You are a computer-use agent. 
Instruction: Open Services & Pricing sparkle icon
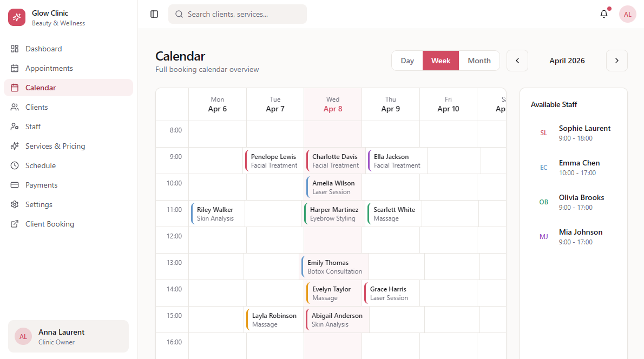pyautogui.click(x=15, y=146)
